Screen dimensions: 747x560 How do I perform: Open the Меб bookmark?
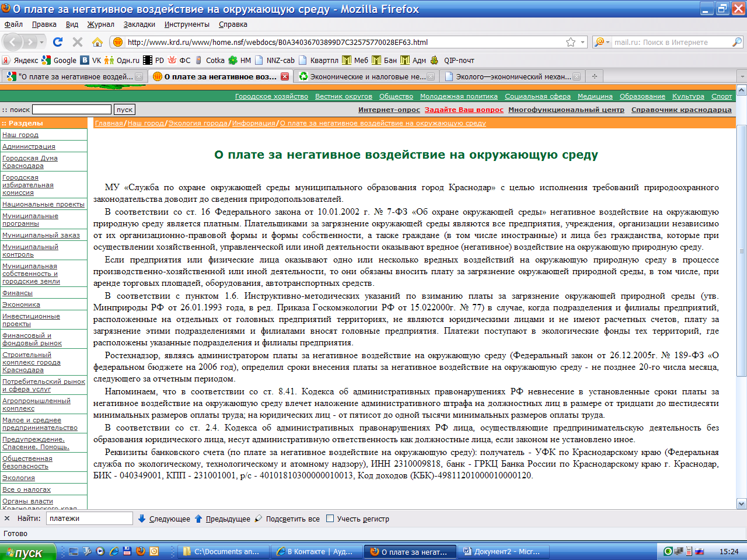(355, 60)
